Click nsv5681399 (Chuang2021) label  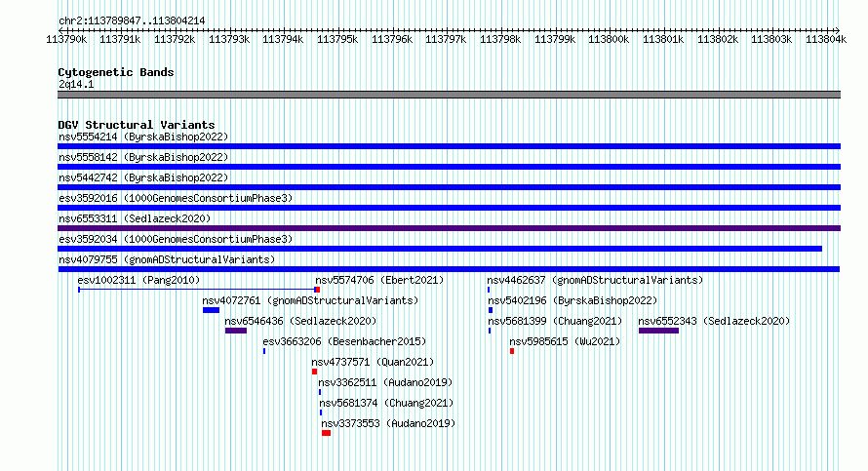tap(555, 321)
